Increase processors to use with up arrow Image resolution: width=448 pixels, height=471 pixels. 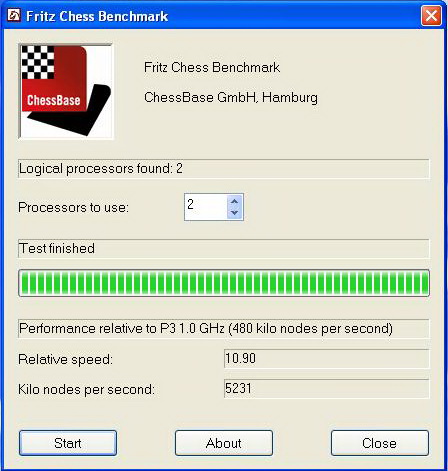click(234, 201)
